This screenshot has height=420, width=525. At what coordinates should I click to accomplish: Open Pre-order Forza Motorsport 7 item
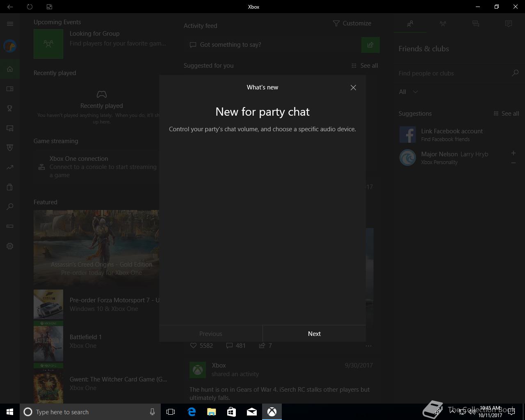[x=97, y=304]
